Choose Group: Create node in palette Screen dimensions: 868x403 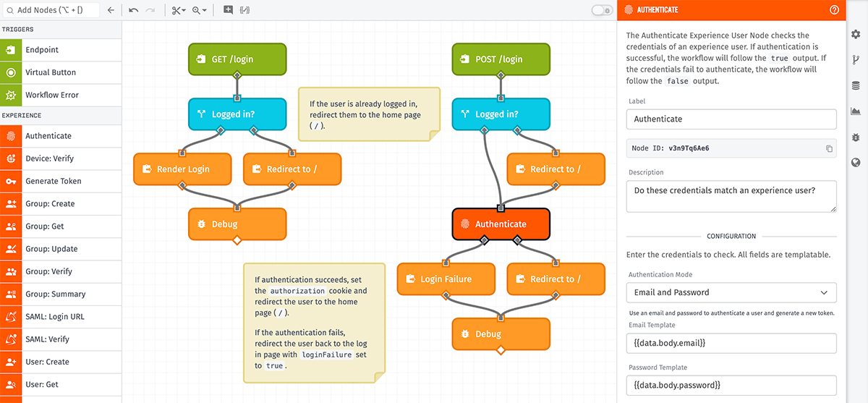pyautogui.click(x=61, y=203)
